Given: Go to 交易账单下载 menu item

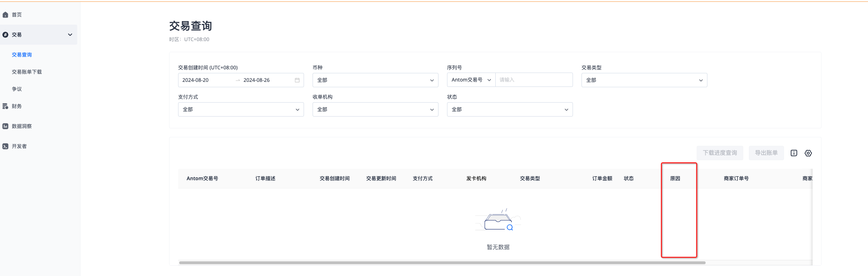Looking at the screenshot, I should (x=27, y=72).
